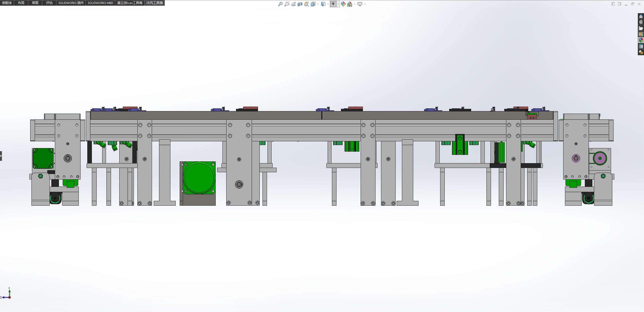
Task: Toggle the Hide/Show Items eye button
Action: (x=333, y=4)
